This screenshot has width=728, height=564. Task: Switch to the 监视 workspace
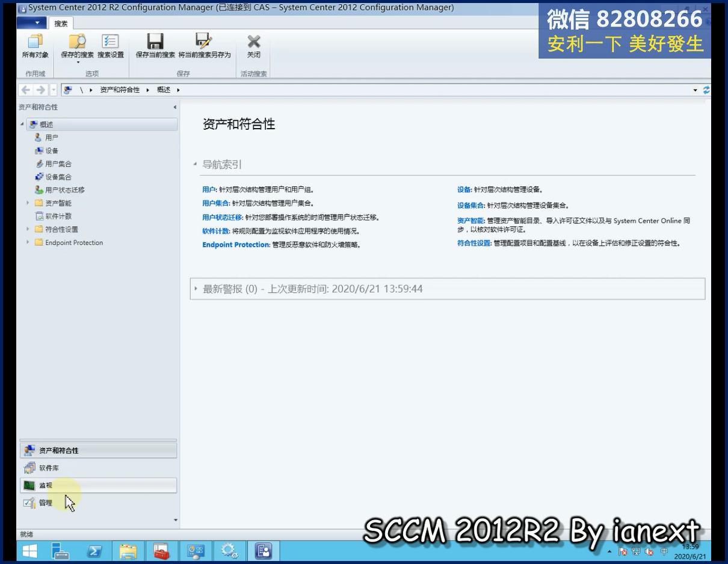pyautogui.click(x=99, y=485)
